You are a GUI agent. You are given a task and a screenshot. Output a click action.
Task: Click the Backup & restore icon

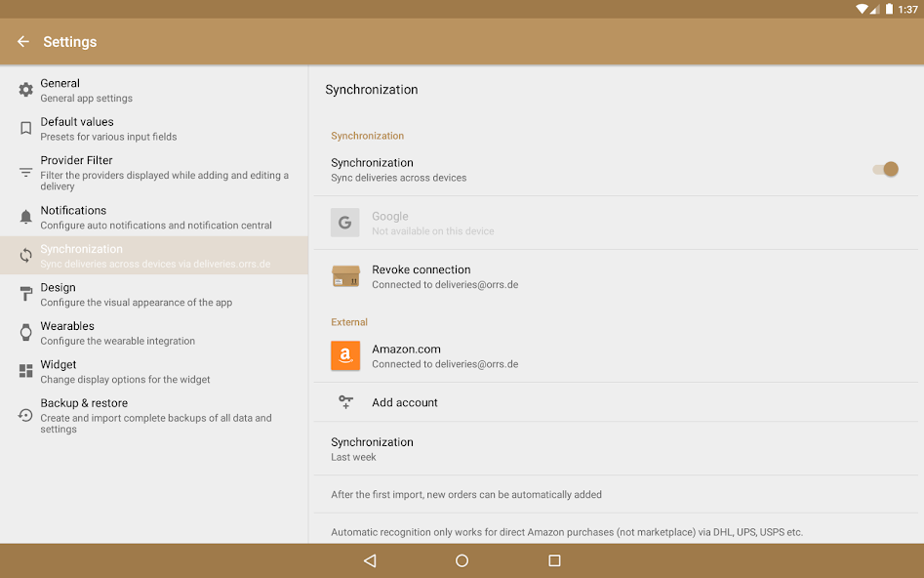(26, 415)
